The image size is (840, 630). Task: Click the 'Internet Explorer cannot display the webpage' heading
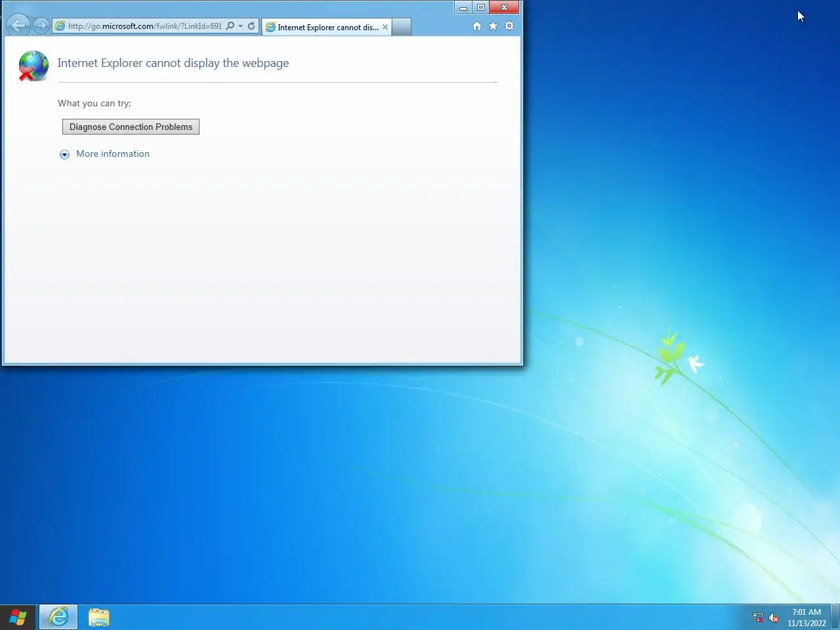[x=173, y=63]
